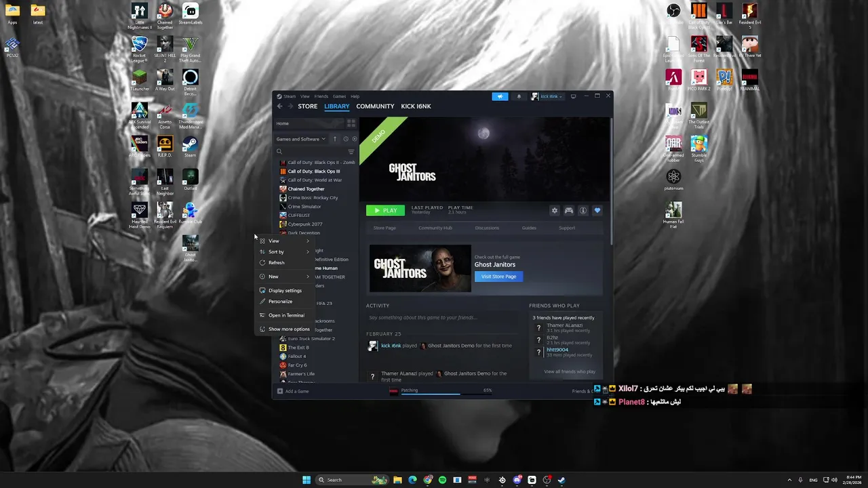This screenshot has width=868, height=488.
Task: Choose Display settings from context menu
Action: 283,290
